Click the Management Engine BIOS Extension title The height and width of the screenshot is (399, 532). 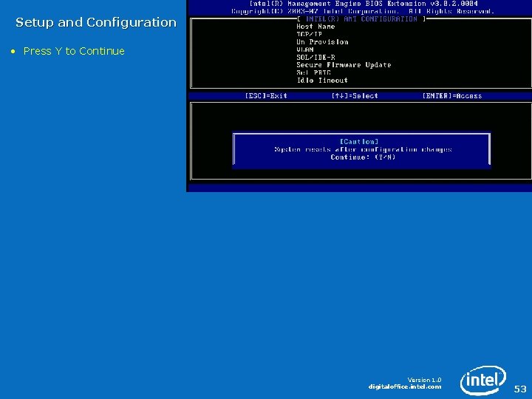364,4
